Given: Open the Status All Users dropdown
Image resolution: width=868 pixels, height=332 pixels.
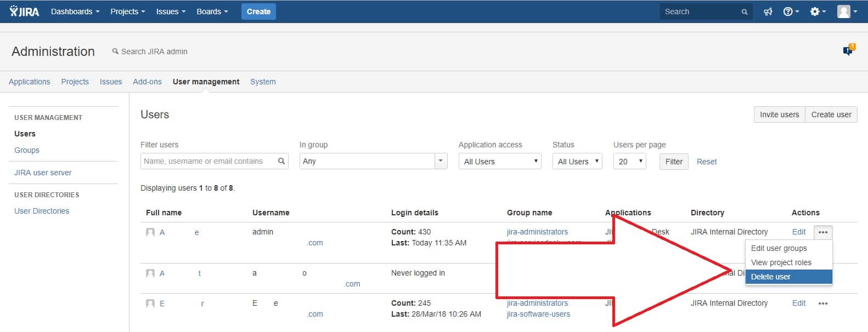Looking at the screenshot, I should (x=577, y=161).
